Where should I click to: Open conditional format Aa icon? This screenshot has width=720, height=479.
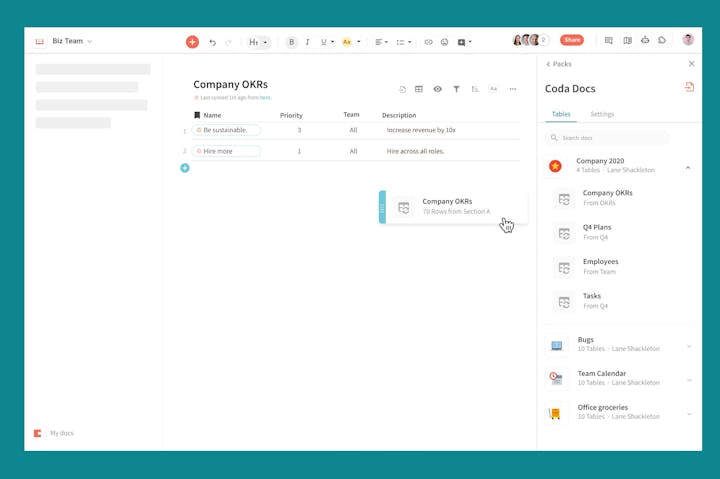click(494, 89)
